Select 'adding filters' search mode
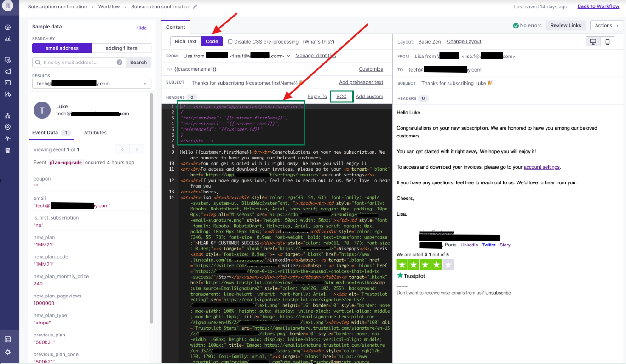Image resolution: width=626 pixels, height=364 pixels. tap(121, 48)
